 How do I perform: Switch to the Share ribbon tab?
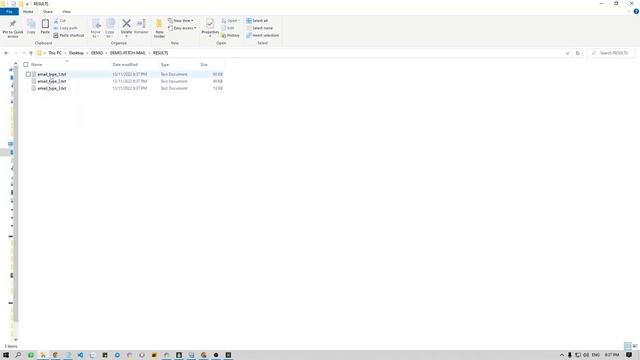click(x=47, y=11)
